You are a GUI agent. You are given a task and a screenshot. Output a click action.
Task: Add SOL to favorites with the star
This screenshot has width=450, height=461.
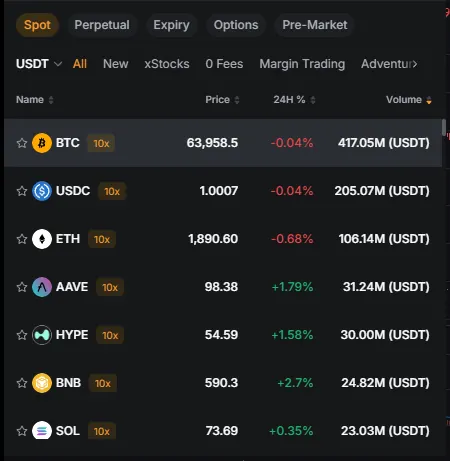pos(22,431)
